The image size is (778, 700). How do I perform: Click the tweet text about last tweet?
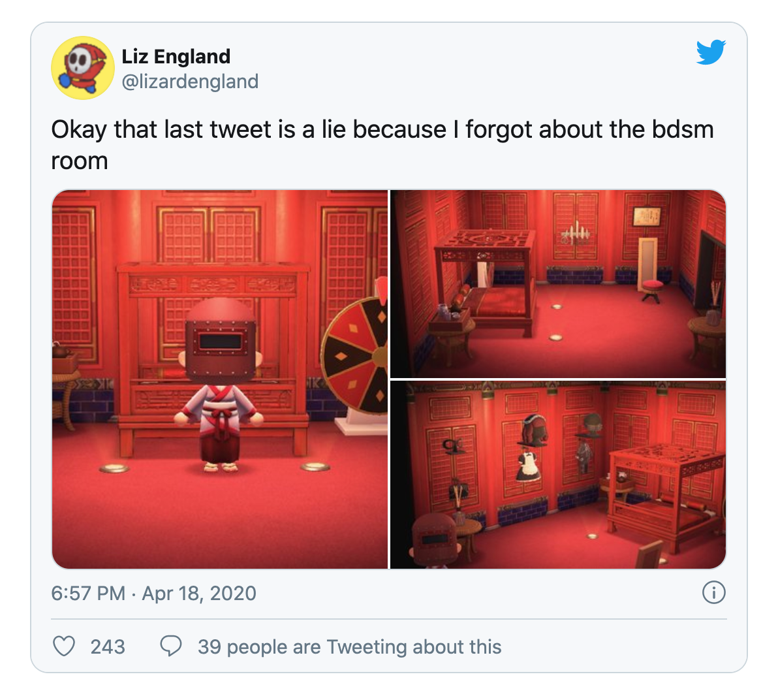point(382,145)
